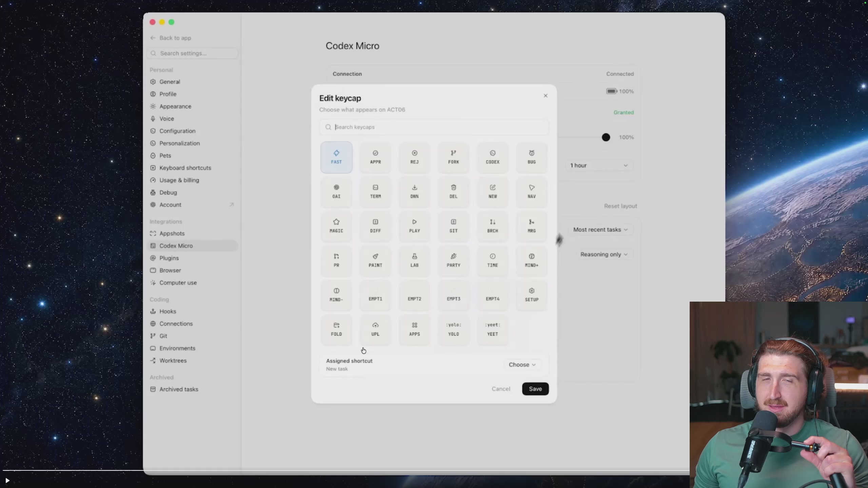Screen dimensions: 868x488
Task: Open Usage & billing settings
Action: [x=193, y=180]
